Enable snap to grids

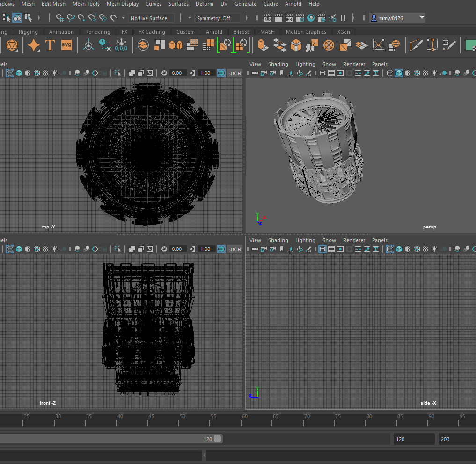point(60,18)
